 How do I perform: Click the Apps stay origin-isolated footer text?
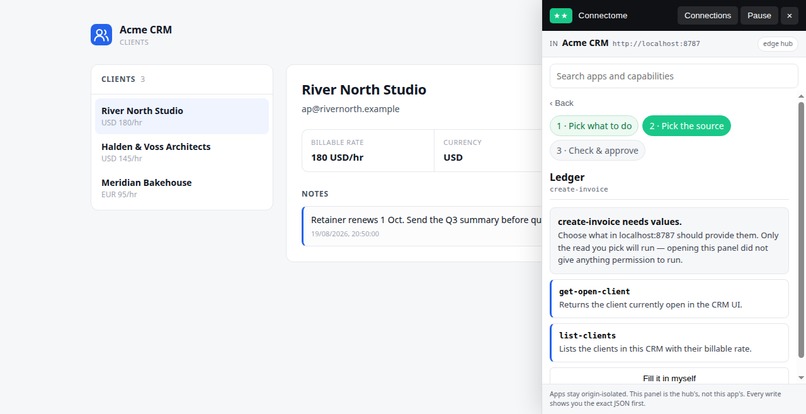tap(665, 399)
